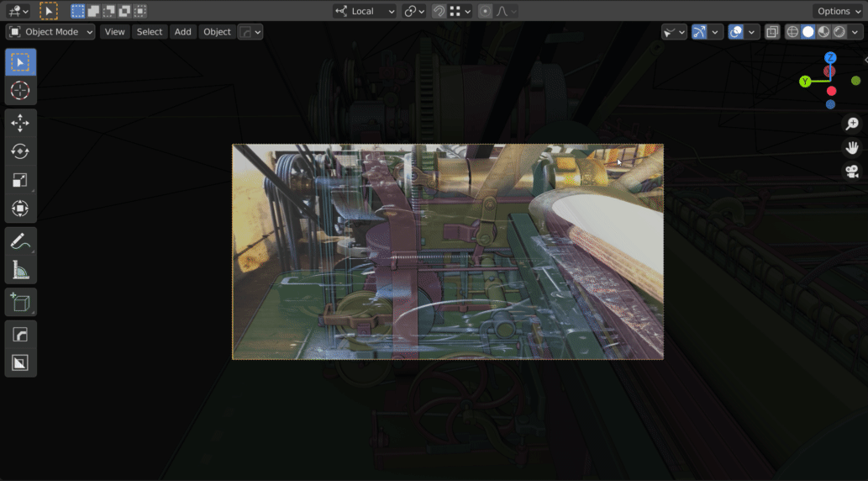Pick the Annotate pencil tool

pos(20,242)
